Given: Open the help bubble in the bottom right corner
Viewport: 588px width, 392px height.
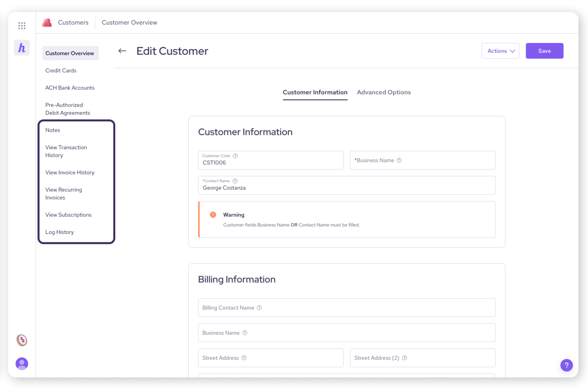Looking at the screenshot, I should [x=567, y=365].
